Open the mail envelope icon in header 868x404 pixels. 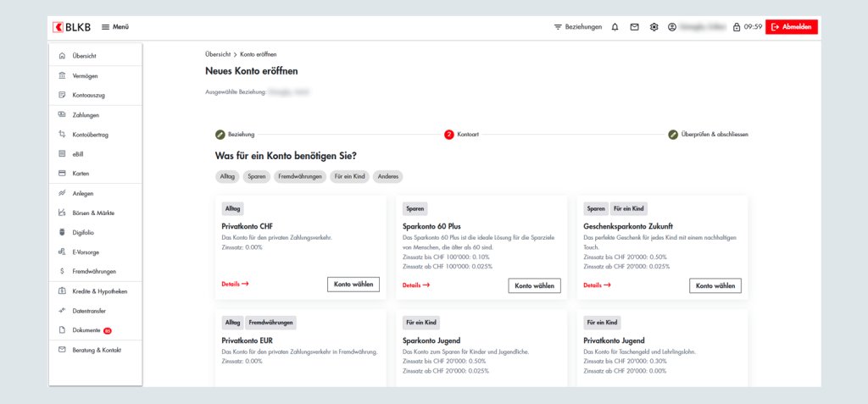634,27
